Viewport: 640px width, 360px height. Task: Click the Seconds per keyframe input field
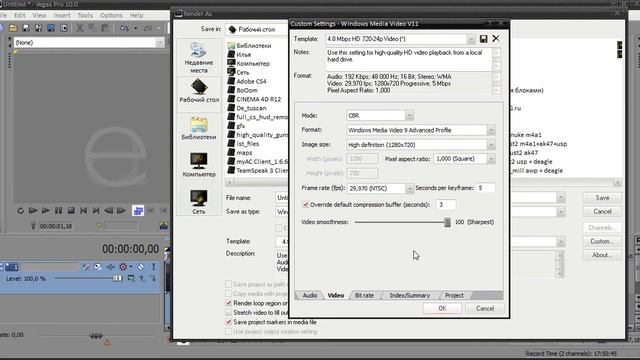click(x=485, y=188)
